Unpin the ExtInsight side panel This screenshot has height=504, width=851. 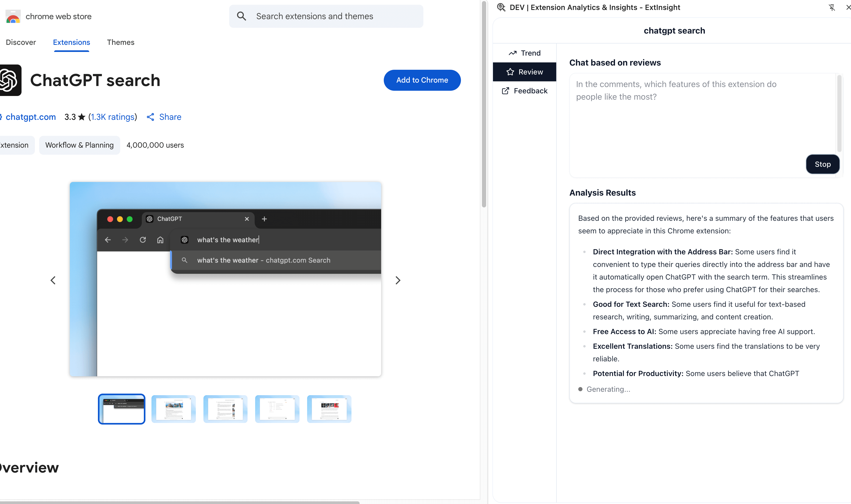(x=832, y=7)
